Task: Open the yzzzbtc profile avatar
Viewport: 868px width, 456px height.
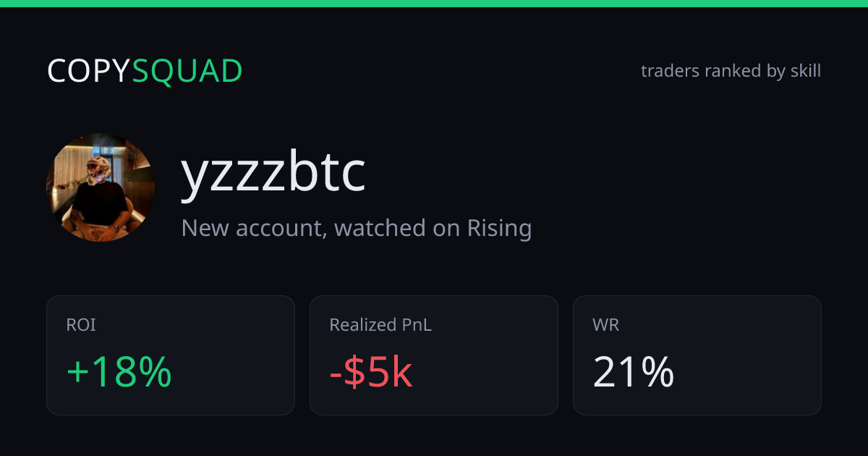Action: 101,187
